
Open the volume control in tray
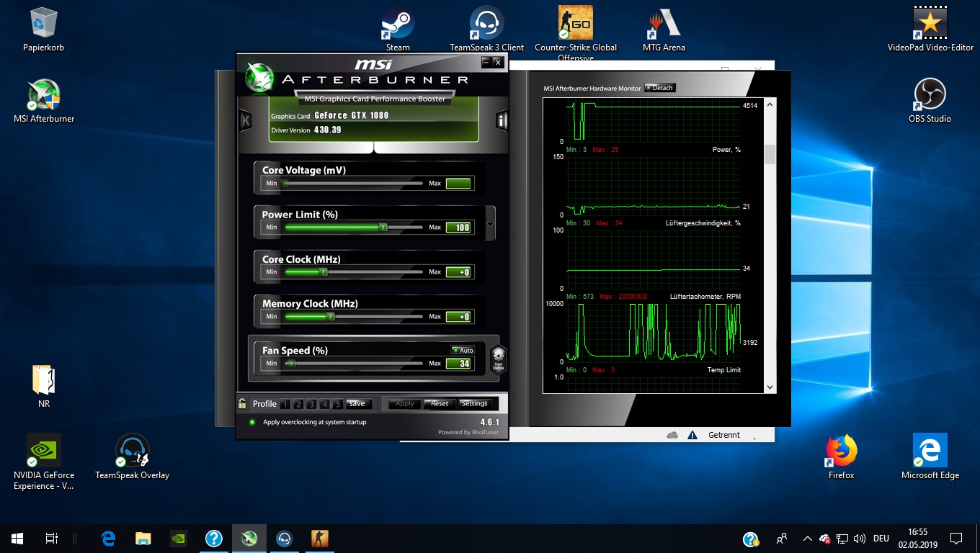click(859, 538)
